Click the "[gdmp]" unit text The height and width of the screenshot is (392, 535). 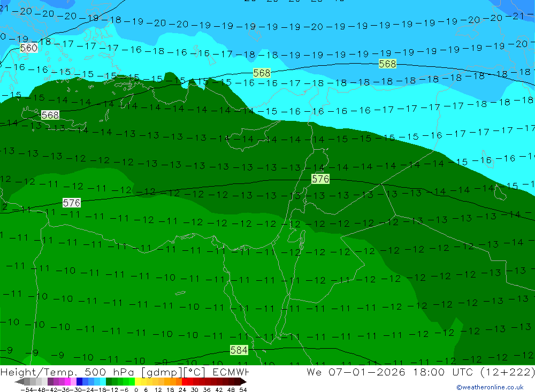point(161,372)
